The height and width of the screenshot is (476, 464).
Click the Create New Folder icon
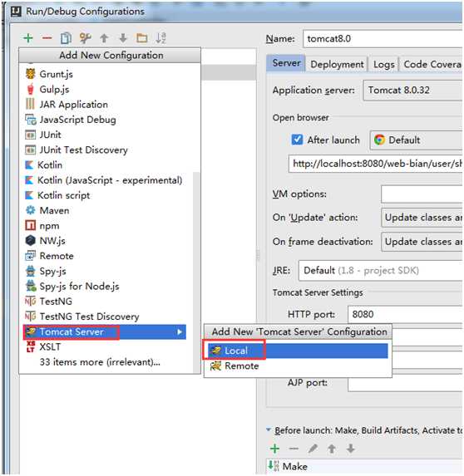[x=142, y=38]
